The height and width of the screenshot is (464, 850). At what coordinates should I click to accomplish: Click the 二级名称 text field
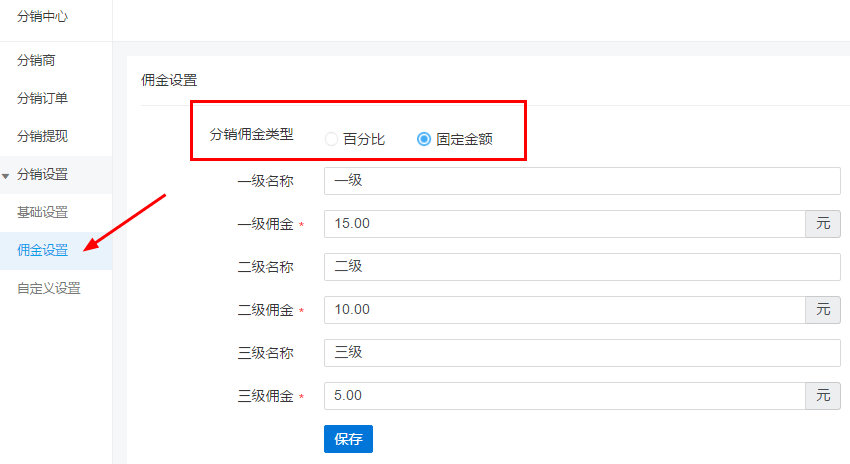click(582, 267)
